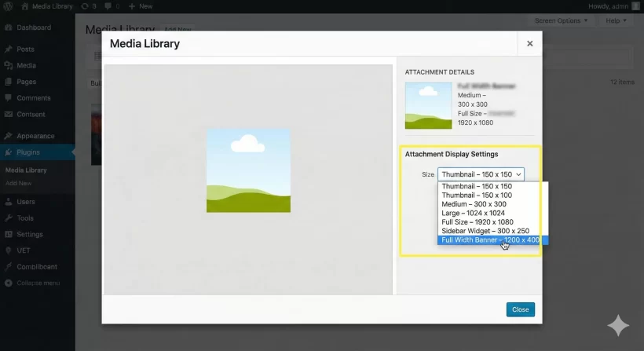Click the Pages icon in sidebar
The image size is (644, 351).
(x=8, y=82)
